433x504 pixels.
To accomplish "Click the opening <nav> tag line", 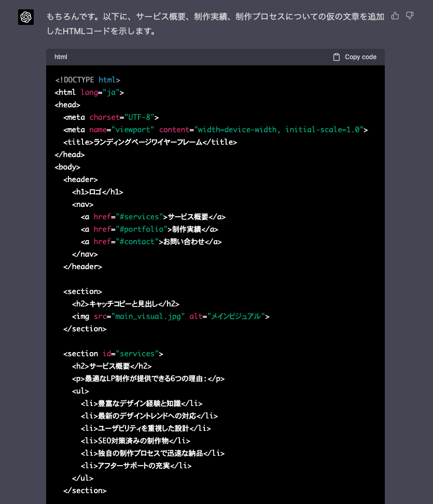I will [82, 204].
